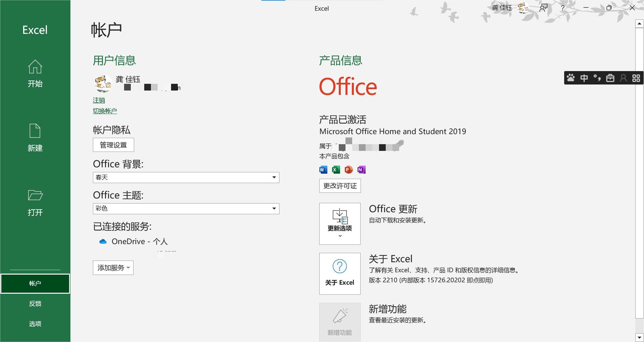The image size is (644, 342).
Task: Expand the Office 主题 dropdown showing 彩色
Action: pos(186,209)
